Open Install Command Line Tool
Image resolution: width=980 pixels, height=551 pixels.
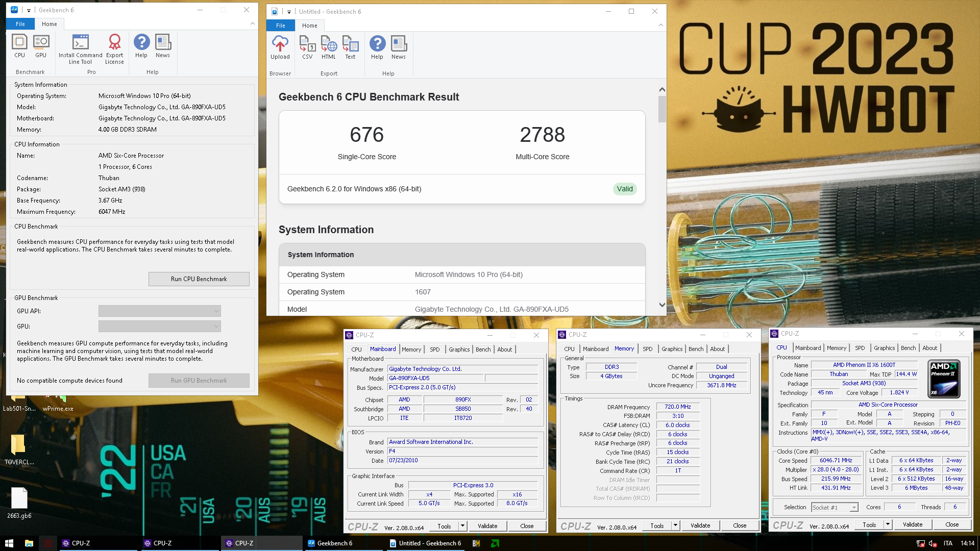pyautogui.click(x=80, y=49)
